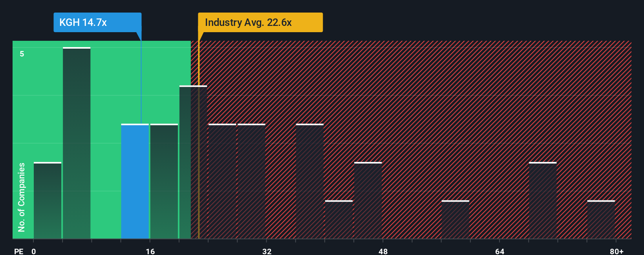Click the x-axis label 16
This screenshot has width=644, height=255.
click(150, 251)
